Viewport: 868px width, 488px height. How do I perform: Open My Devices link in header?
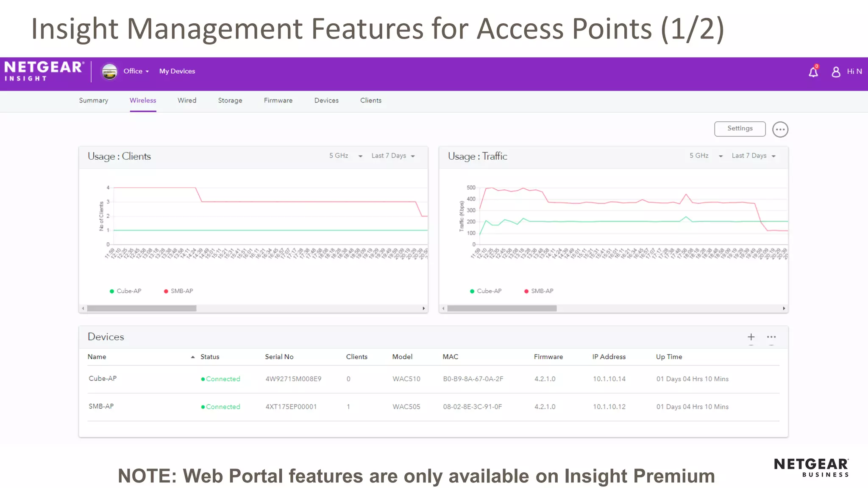tap(177, 71)
